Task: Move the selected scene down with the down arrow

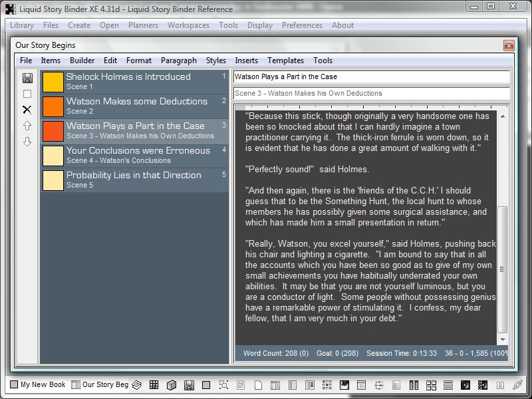Action: coord(27,142)
